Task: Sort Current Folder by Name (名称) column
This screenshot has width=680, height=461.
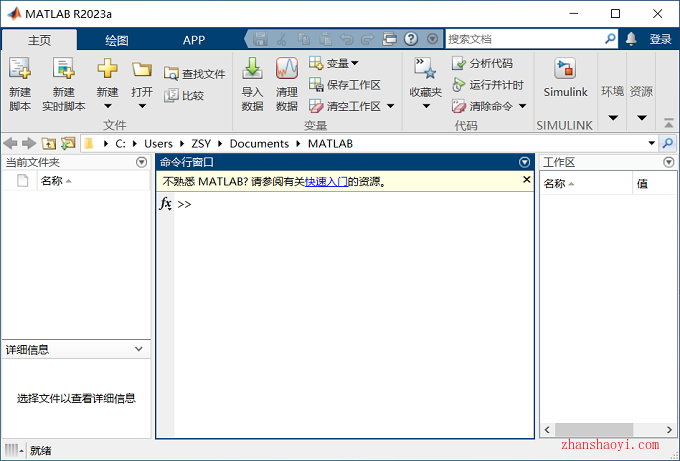Action: (92, 180)
